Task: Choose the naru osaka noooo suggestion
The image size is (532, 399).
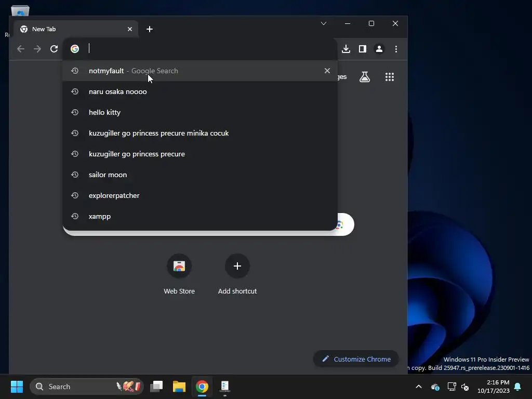Action: tap(200, 91)
